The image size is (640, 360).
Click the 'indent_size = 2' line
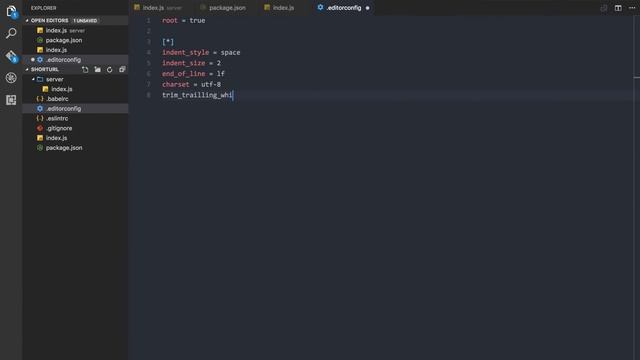pos(191,63)
